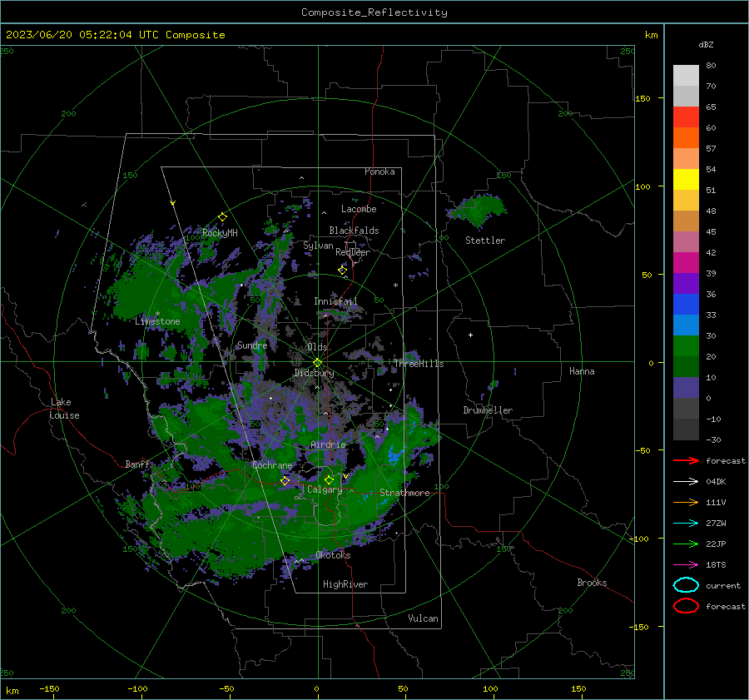Select the orange 111V arrow icon
This screenshot has height=700, width=749.
tap(686, 502)
